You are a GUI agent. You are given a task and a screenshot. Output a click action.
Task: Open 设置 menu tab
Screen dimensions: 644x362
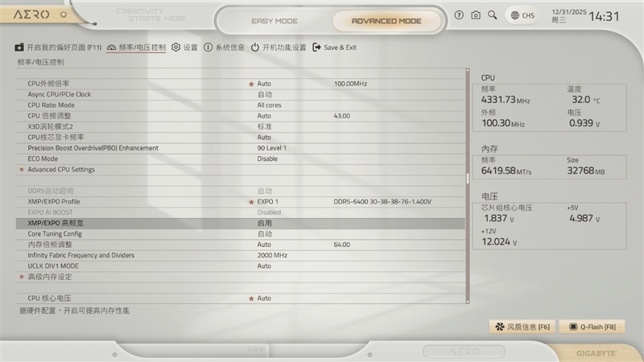[x=184, y=47]
